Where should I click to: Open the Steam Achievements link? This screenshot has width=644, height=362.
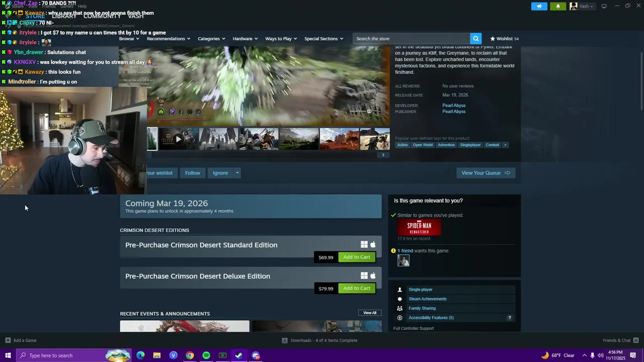tap(428, 299)
